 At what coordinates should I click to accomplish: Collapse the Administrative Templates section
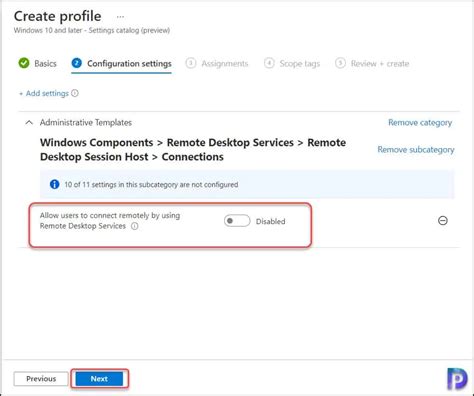(x=29, y=123)
